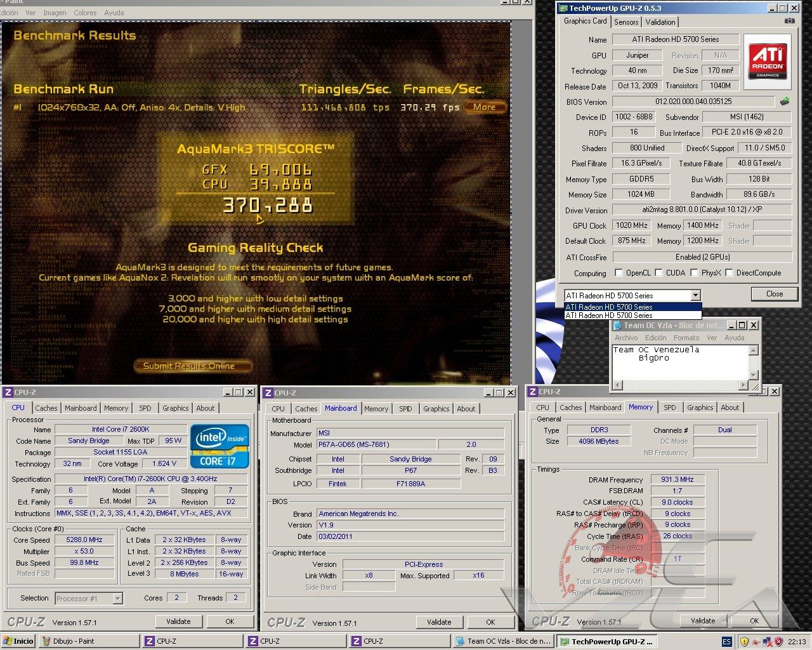Open the Ver menu in Paint
812x650 pixels.
click(30, 13)
